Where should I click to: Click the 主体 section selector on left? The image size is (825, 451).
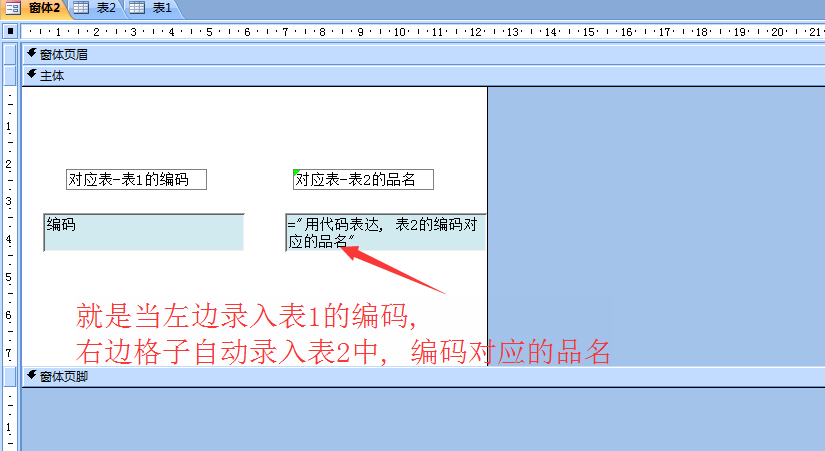(x=10, y=76)
